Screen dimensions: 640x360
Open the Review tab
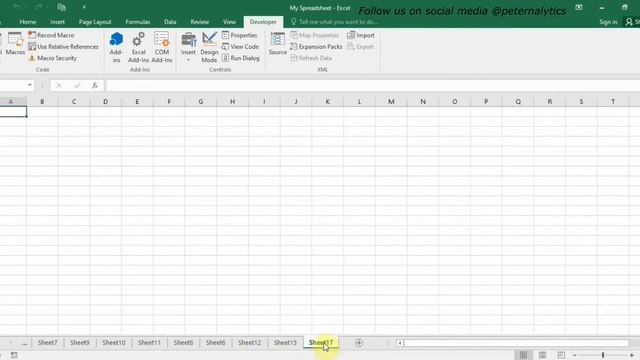pos(200,22)
